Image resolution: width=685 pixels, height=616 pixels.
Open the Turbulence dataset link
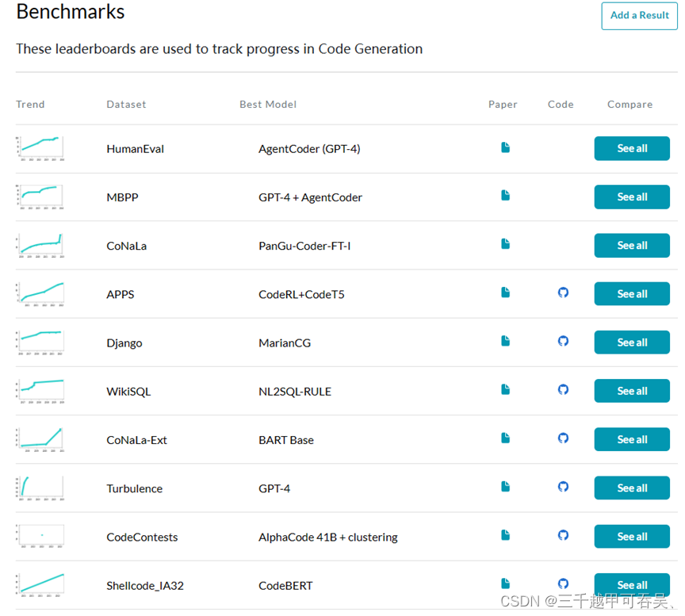click(x=134, y=488)
